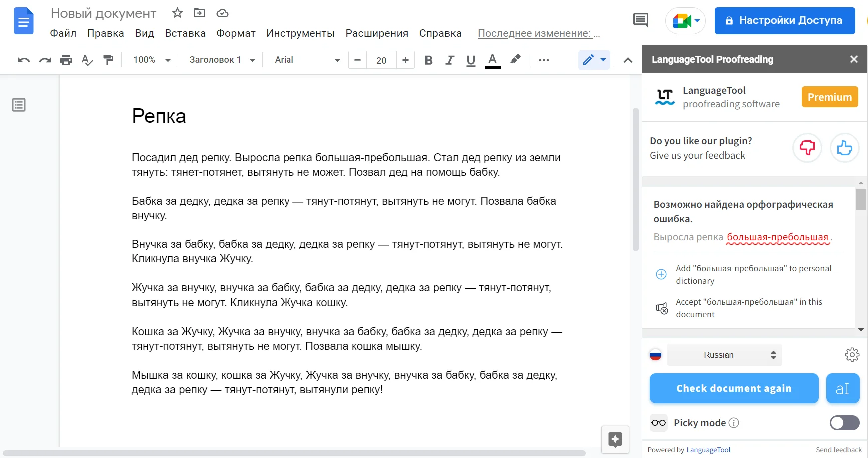Click the undo arrow icon
Viewport: 868px width, 458px height.
(x=23, y=60)
